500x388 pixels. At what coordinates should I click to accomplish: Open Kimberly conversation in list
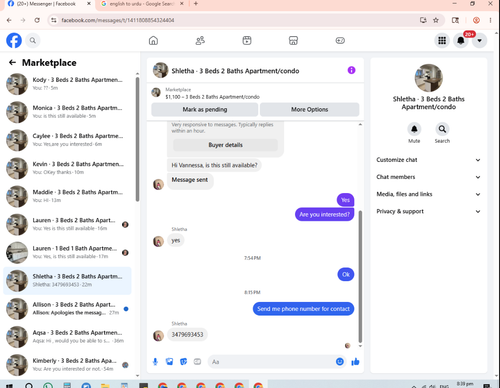point(67,365)
